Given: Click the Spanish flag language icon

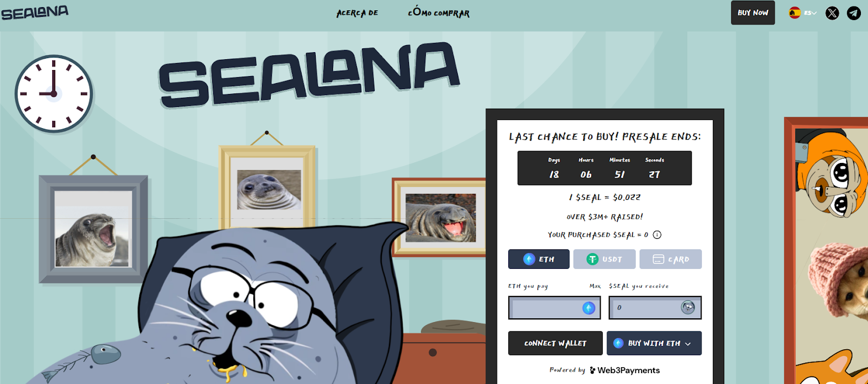Looking at the screenshot, I should [795, 13].
